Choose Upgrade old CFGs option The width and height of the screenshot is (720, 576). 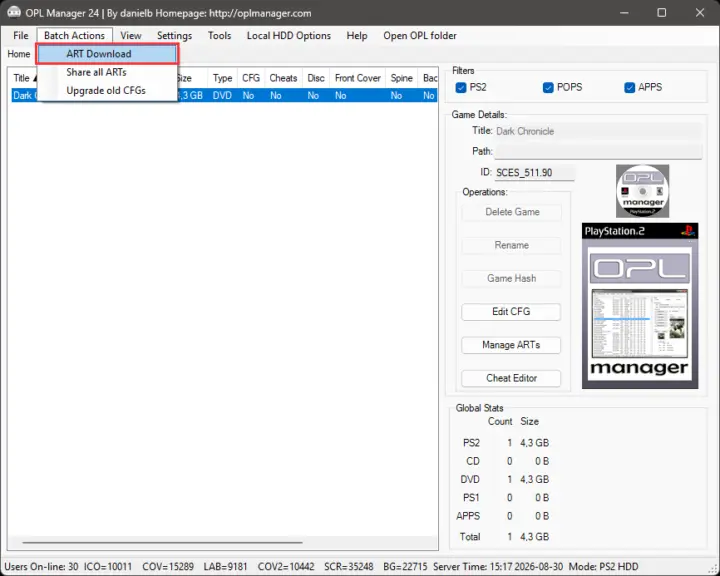pyautogui.click(x=107, y=90)
